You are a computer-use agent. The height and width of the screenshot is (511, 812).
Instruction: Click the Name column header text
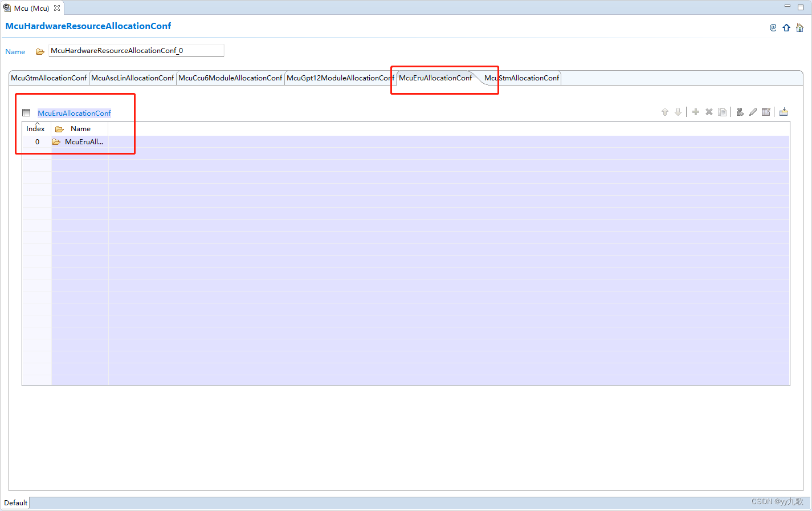(x=80, y=129)
